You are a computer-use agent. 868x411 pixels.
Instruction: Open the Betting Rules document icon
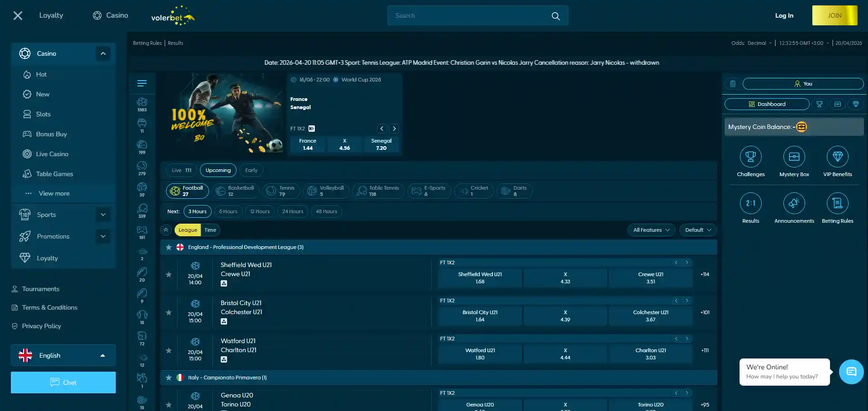coord(837,204)
